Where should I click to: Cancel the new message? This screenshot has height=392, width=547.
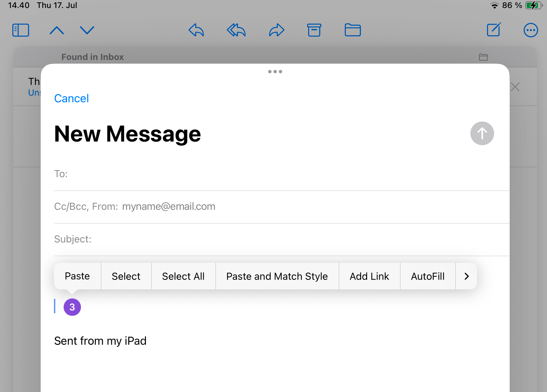click(x=72, y=99)
